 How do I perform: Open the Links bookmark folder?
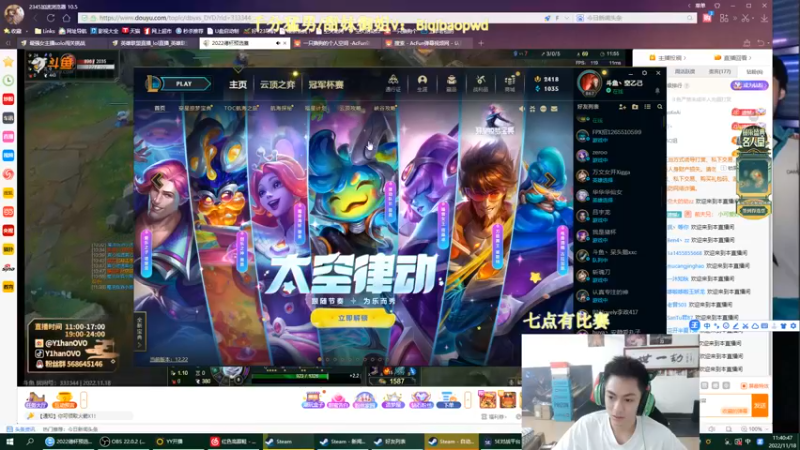coord(45,31)
